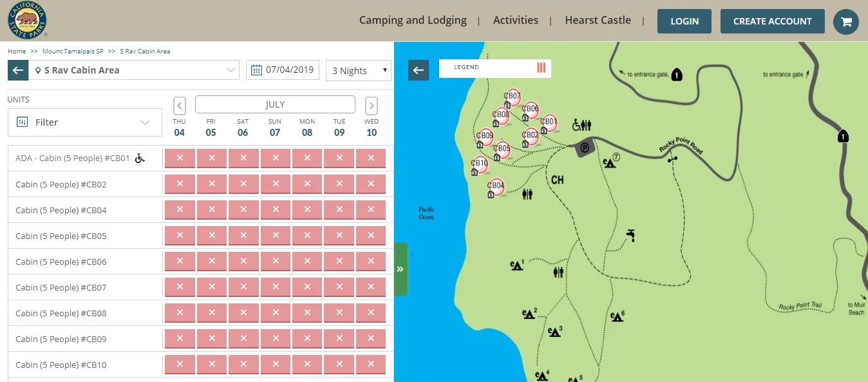Screen dimensions: 868x382
Task: Click the CB07 availability cell for Friday 05
Action: click(212, 287)
